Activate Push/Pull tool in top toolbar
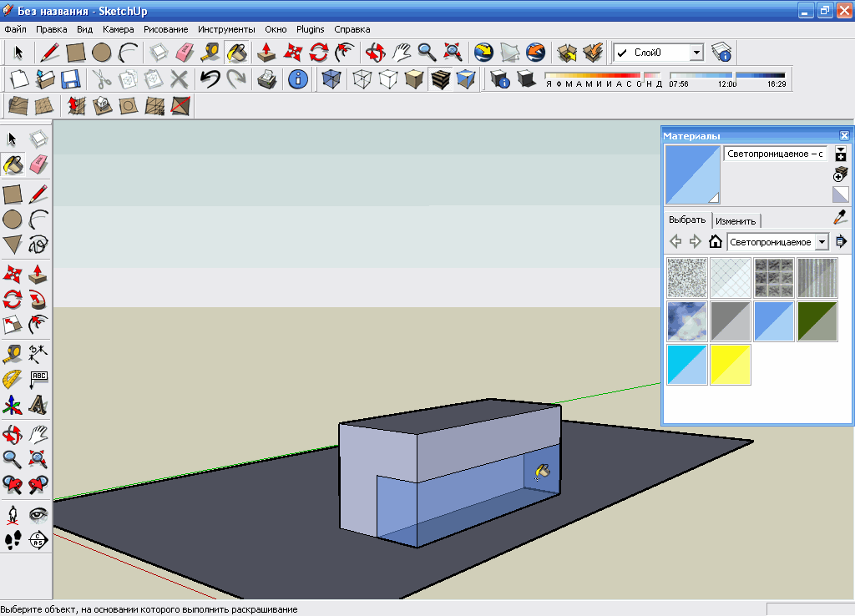 pos(266,53)
